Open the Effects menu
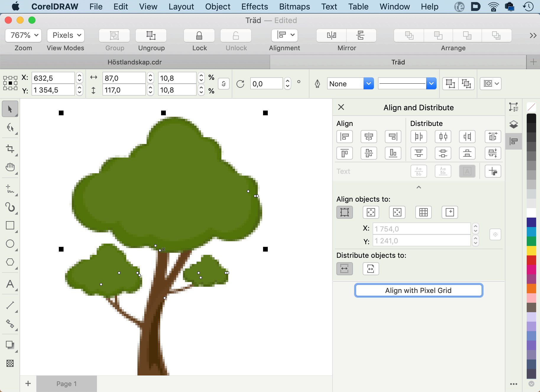Viewport: 540px width, 392px height. 254,7
